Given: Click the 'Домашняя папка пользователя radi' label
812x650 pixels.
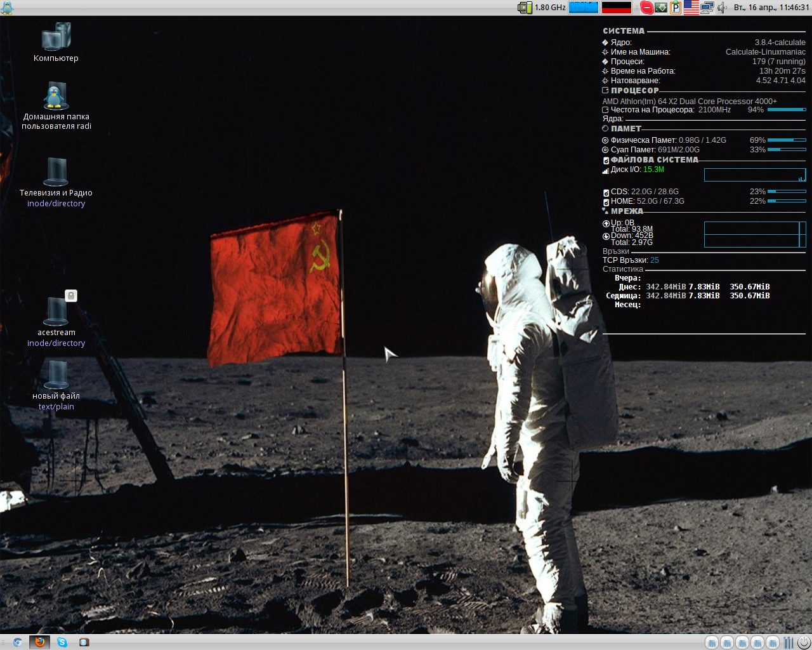Looking at the screenshot, I should point(56,121).
